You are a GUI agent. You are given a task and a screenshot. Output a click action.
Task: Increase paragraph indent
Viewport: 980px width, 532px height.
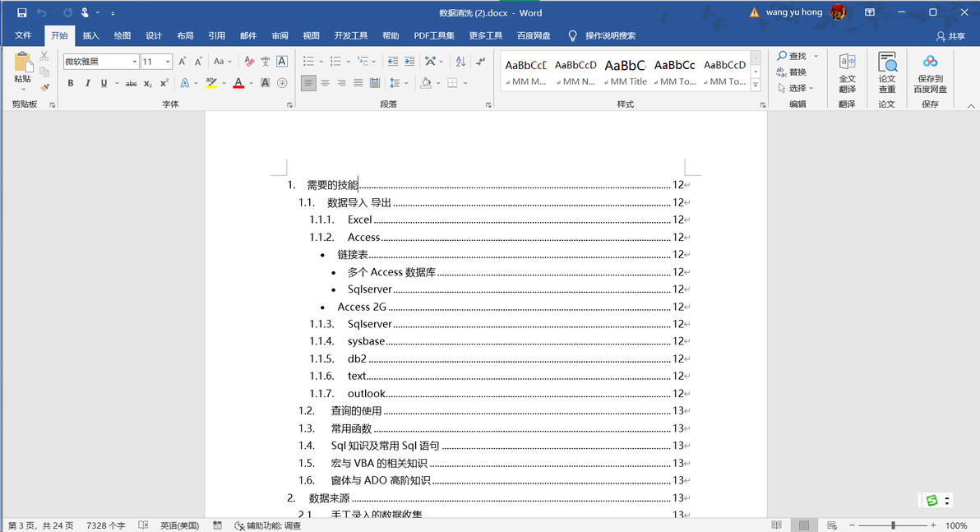[409, 62]
